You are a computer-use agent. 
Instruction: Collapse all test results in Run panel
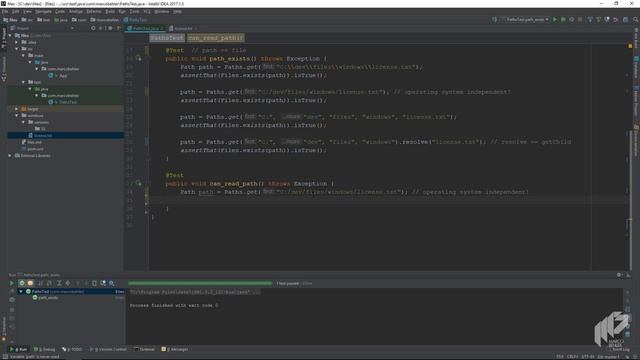coord(68,283)
